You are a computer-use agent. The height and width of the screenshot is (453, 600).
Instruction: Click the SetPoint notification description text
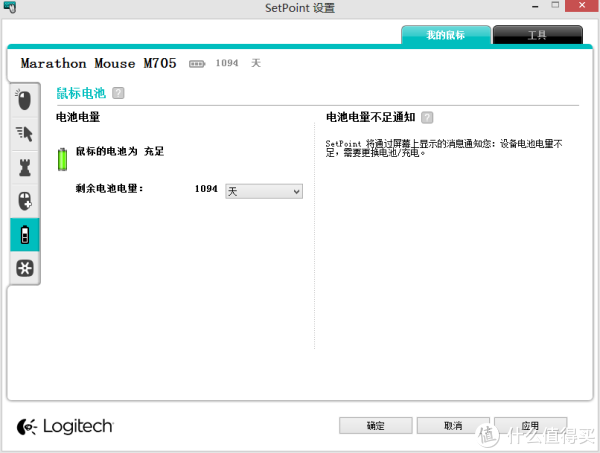click(x=444, y=148)
